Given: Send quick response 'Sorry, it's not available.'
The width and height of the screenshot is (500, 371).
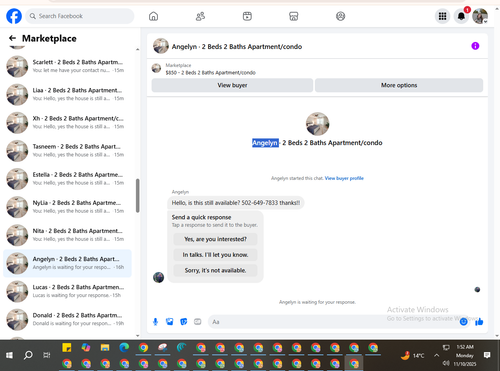Looking at the screenshot, I should pyautogui.click(x=215, y=270).
